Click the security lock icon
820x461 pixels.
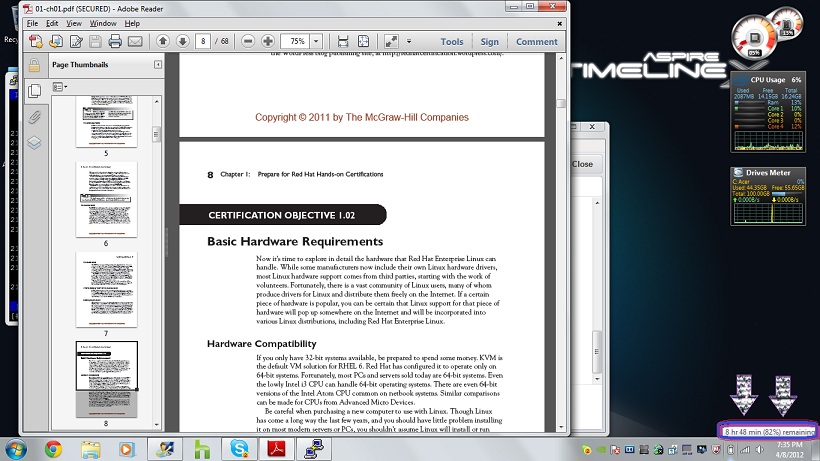34,66
